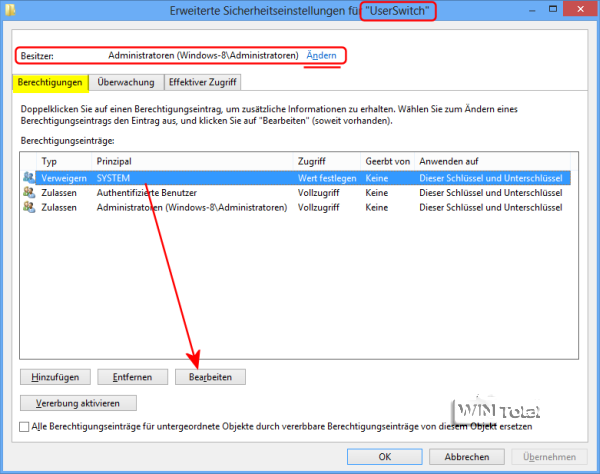The image size is (600, 474).
Task: Click Zulassen in the Administratoren row
Action: tap(59, 207)
